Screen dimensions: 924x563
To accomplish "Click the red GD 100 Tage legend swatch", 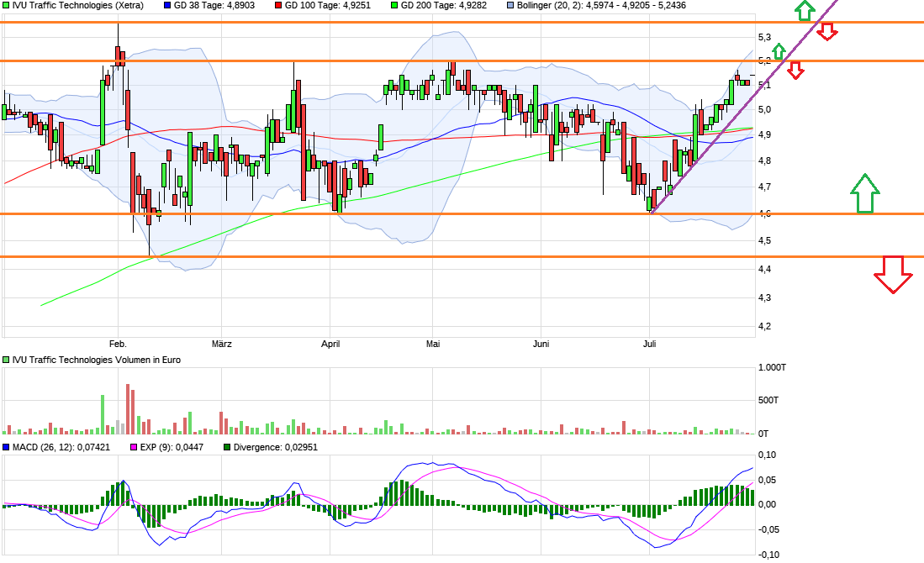I will (x=278, y=5).
